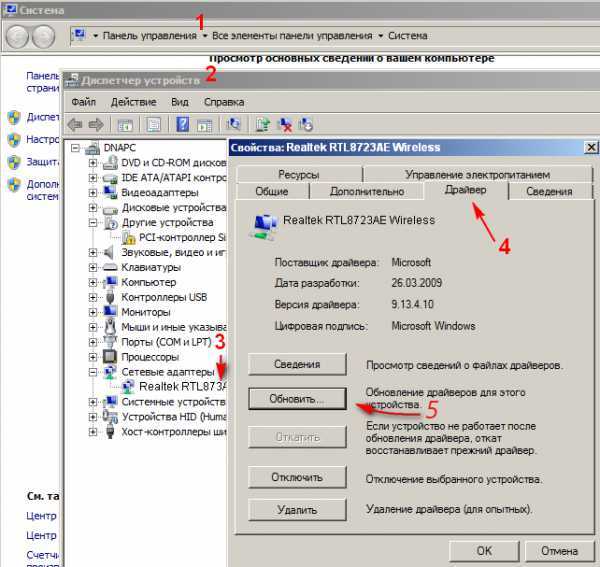600x567 pixels.
Task: Open the Файл menu
Action: point(83,102)
